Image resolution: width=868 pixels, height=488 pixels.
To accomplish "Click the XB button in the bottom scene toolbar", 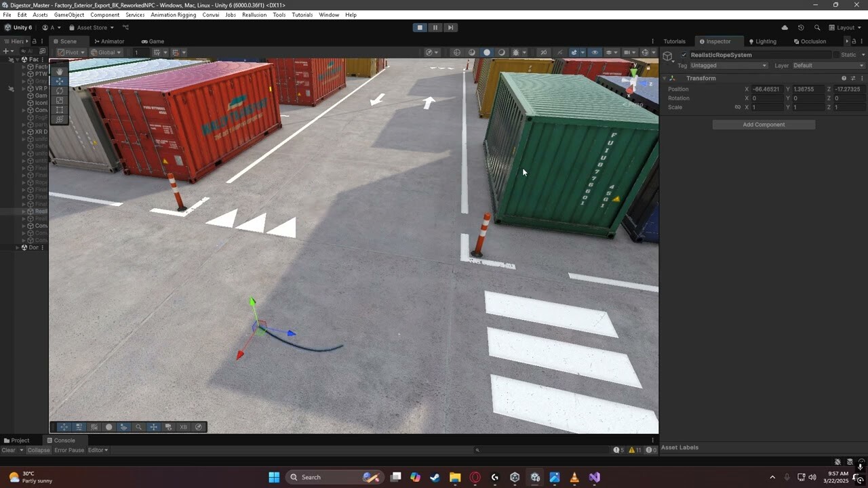I will [x=183, y=427].
